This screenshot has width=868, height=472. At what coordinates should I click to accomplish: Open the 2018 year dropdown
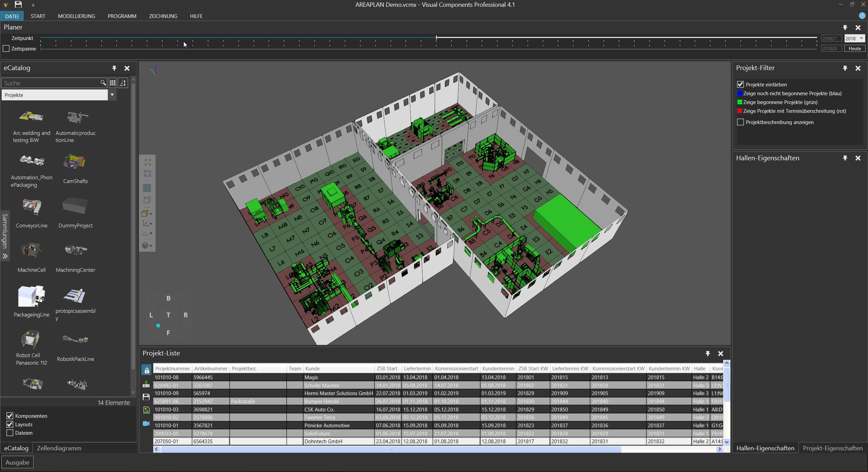tap(862, 39)
